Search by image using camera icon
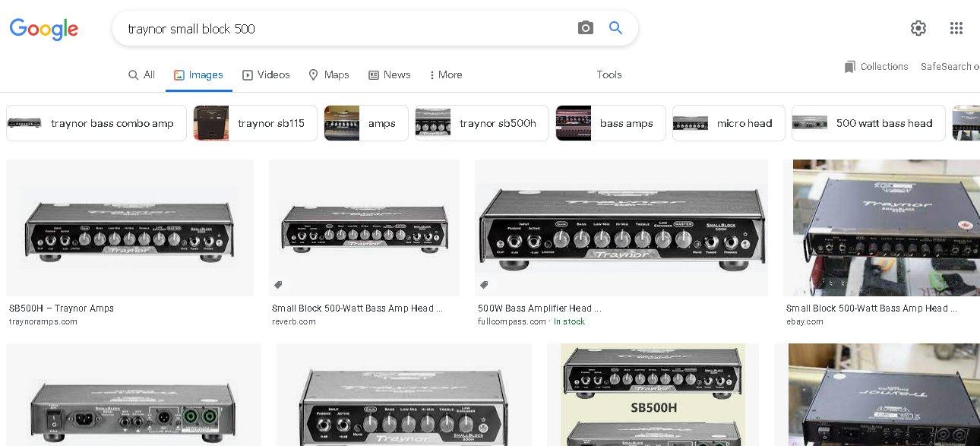The height and width of the screenshot is (446, 980). (x=585, y=28)
